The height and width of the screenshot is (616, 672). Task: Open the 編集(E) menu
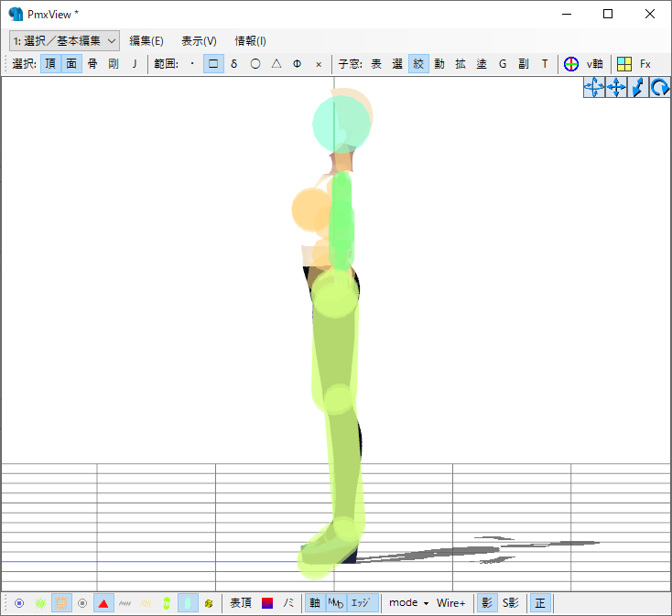[146, 41]
